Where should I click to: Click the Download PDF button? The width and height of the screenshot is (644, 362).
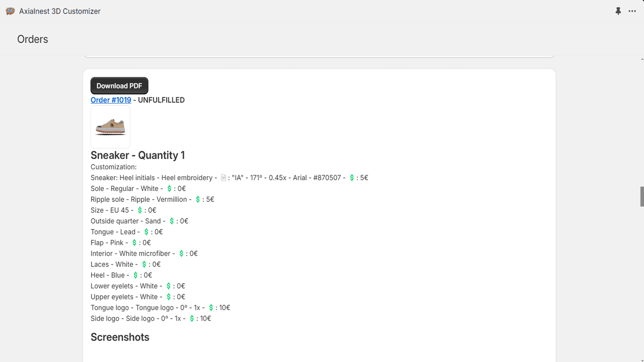coord(119,86)
